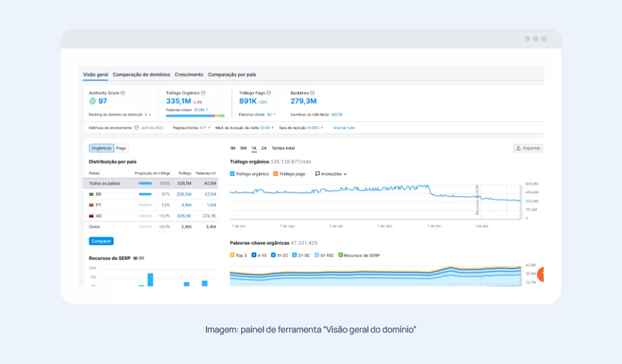
Task: Open the Anotações dropdown
Action: coord(331,174)
